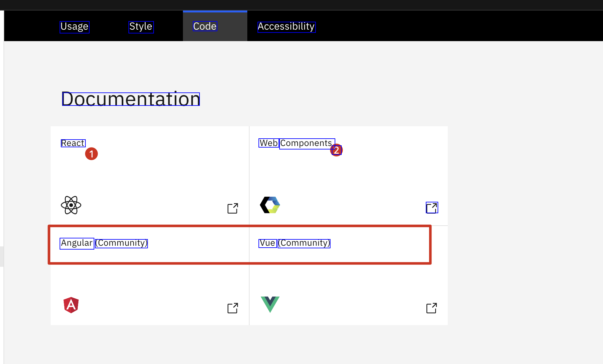
Task: Open the Web Components external link icon
Action: click(x=432, y=208)
